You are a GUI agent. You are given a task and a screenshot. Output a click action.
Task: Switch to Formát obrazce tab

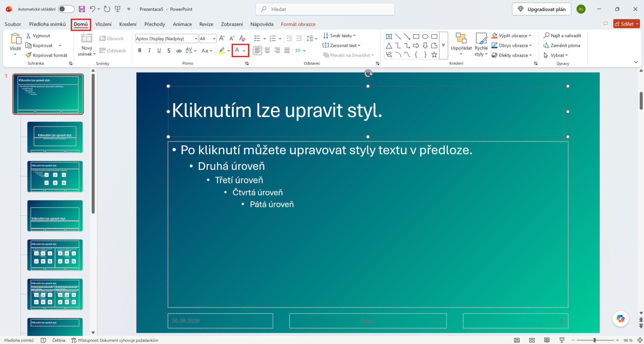[x=298, y=24]
